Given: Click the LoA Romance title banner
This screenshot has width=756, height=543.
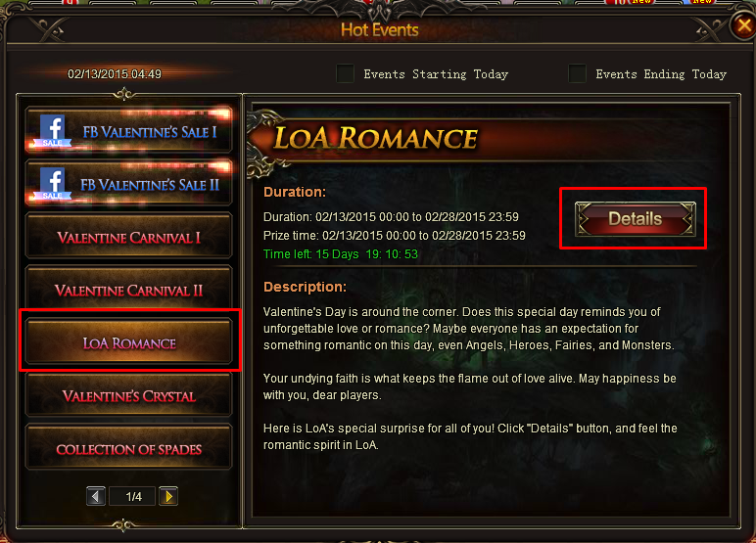Looking at the screenshot, I should point(376,138).
